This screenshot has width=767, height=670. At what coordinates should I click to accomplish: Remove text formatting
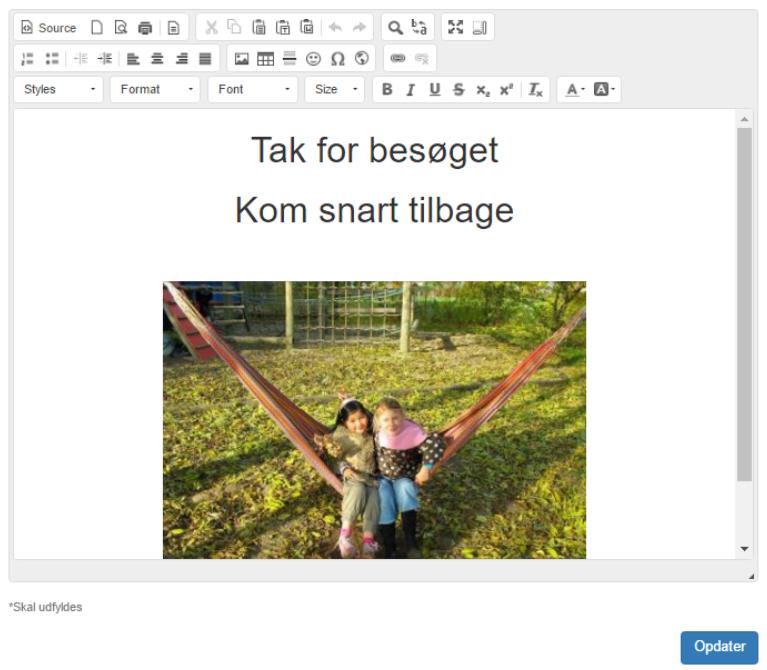(536, 89)
